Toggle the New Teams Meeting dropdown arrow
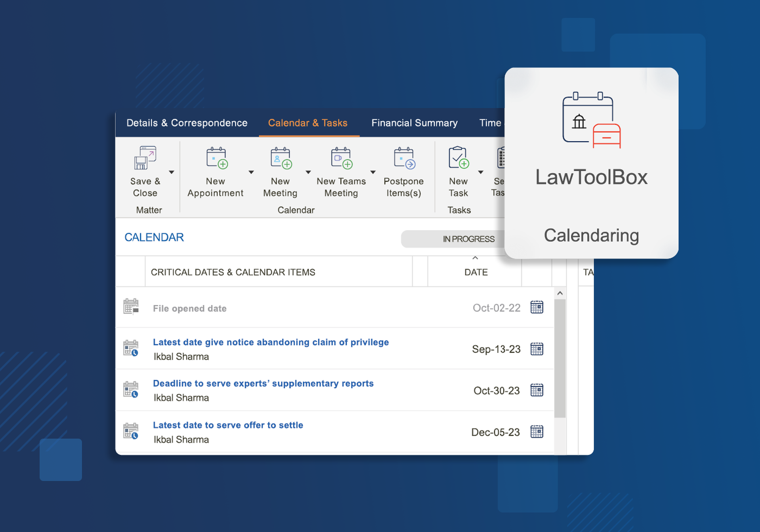This screenshot has height=532, width=760. pos(373,172)
